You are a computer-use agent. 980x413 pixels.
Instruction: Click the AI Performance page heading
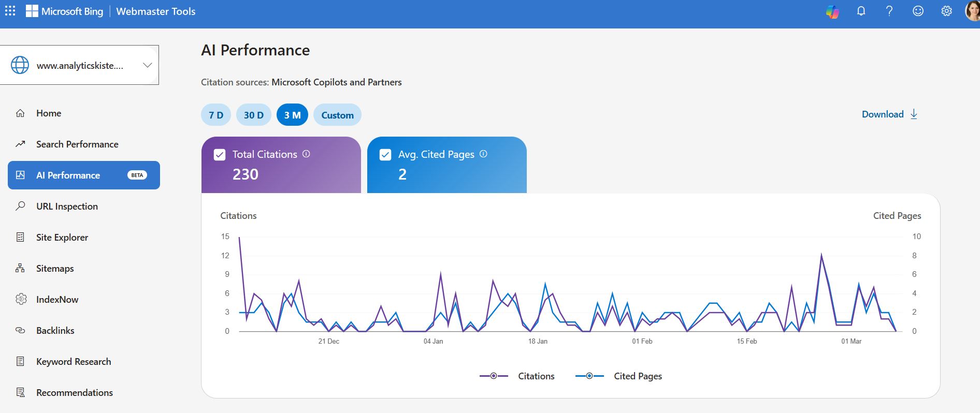click(255, 50)
